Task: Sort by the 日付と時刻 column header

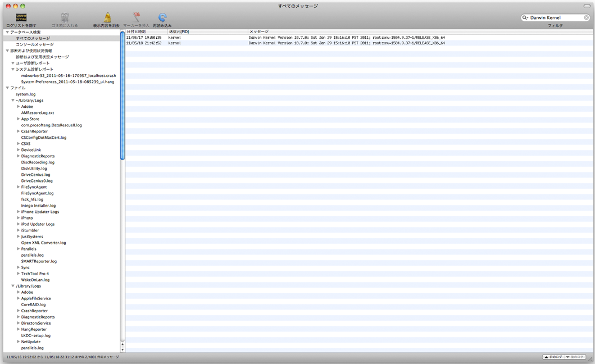Action: click(x=147, y=31)
